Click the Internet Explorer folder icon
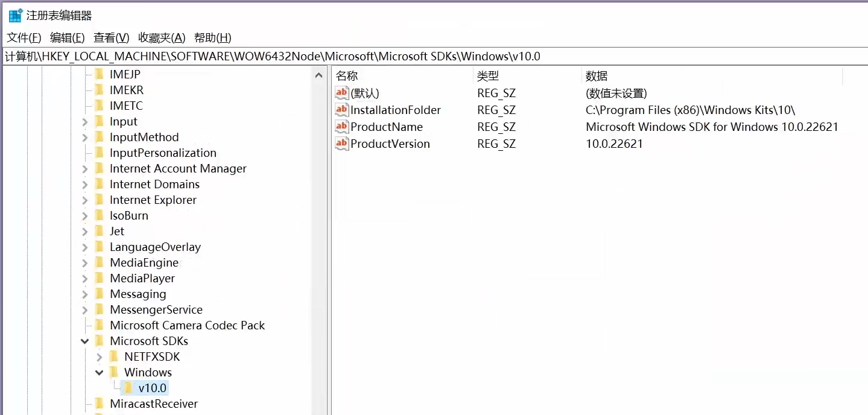 tap(100, 200)
